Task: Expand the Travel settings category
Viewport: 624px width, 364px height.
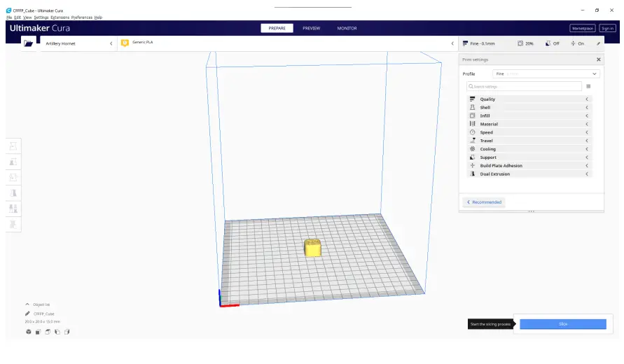Action: pyautogui.click(x=529, y=141)
